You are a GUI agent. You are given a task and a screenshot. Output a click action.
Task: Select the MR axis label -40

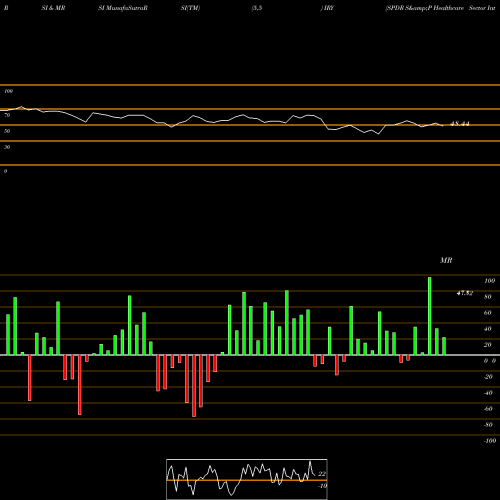(x=488, y=393)
